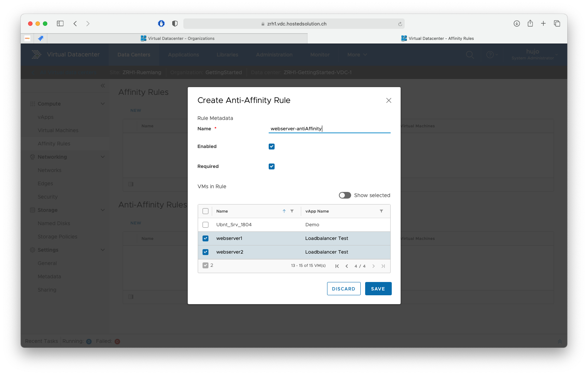This screenshot has height=375, width=588.
Task: Click the rule Name input field
Action: [x=329, y=128]
